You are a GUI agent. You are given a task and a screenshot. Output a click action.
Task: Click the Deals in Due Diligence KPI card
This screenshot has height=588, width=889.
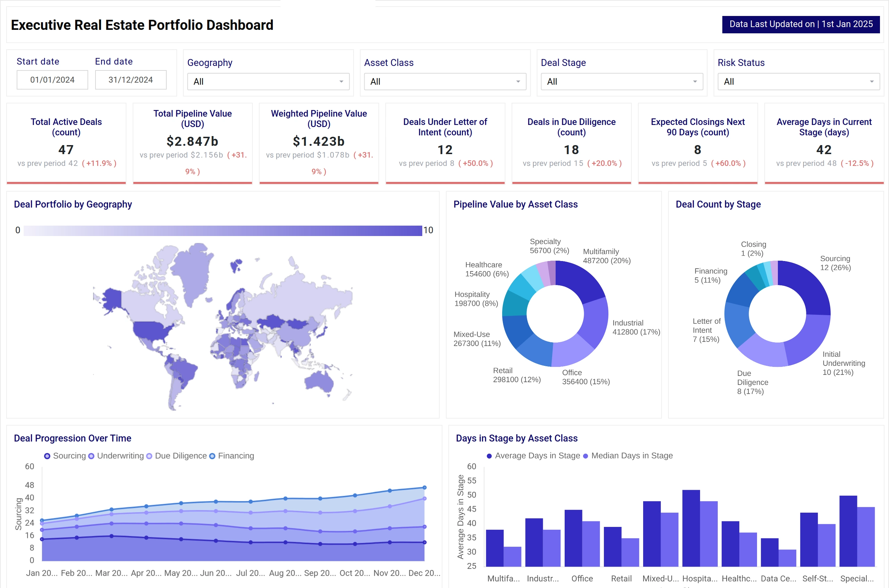(571, 143)
